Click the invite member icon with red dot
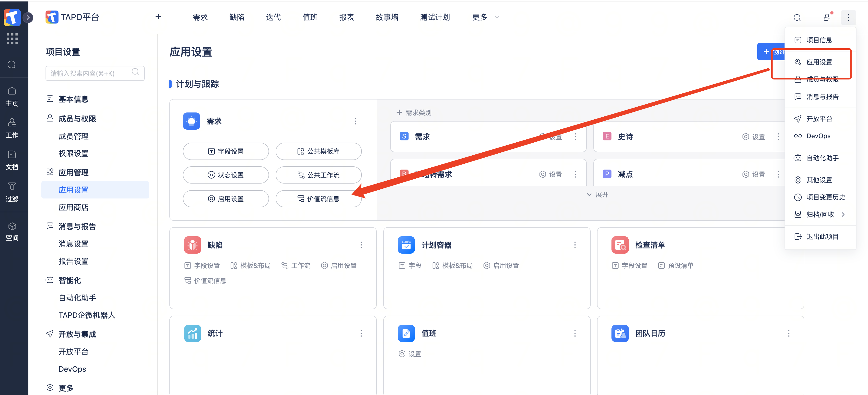868x395 pixels. point(827,17)
